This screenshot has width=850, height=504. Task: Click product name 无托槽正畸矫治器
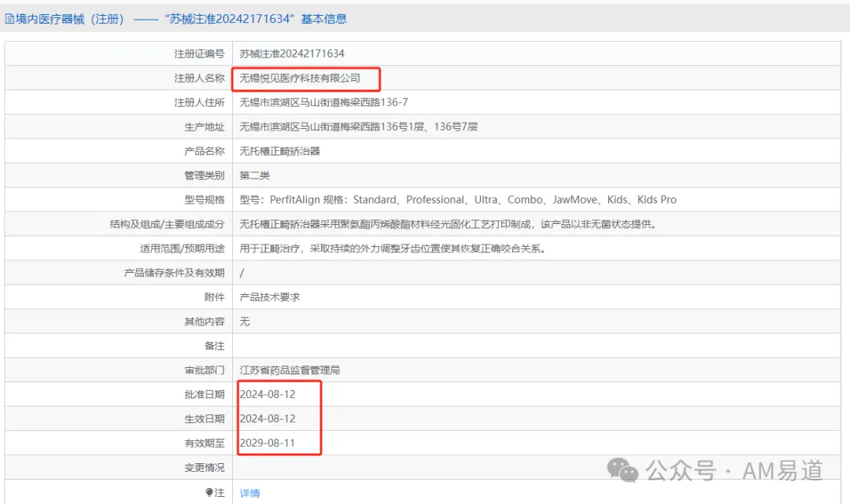pos(279,151)
